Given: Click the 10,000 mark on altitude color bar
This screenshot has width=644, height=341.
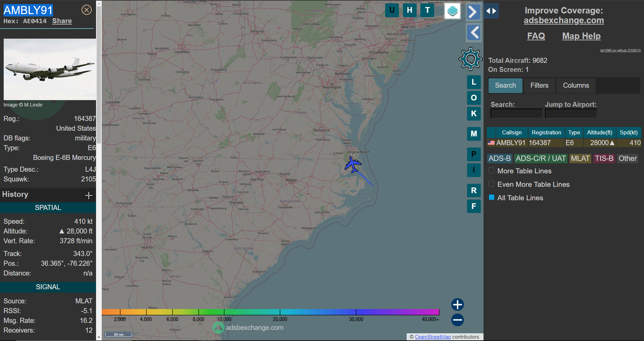Looking at the screenshot, I should click(224, 319).
